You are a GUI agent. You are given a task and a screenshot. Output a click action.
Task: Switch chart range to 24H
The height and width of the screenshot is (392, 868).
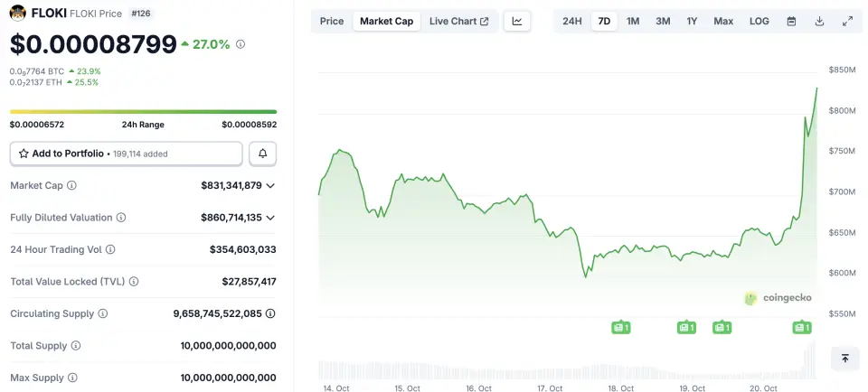pyautogui.click(x=572, y=21)
